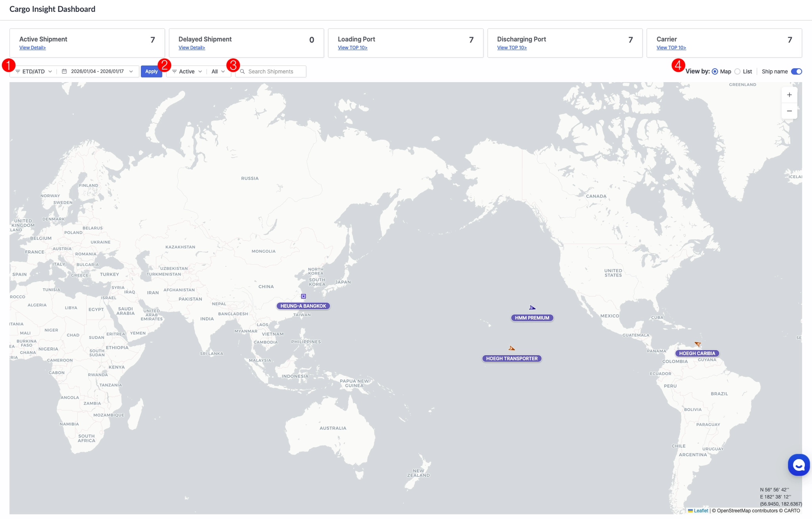
Task: Toggle the Ship name switch off
Action: [x=796, y=71]
